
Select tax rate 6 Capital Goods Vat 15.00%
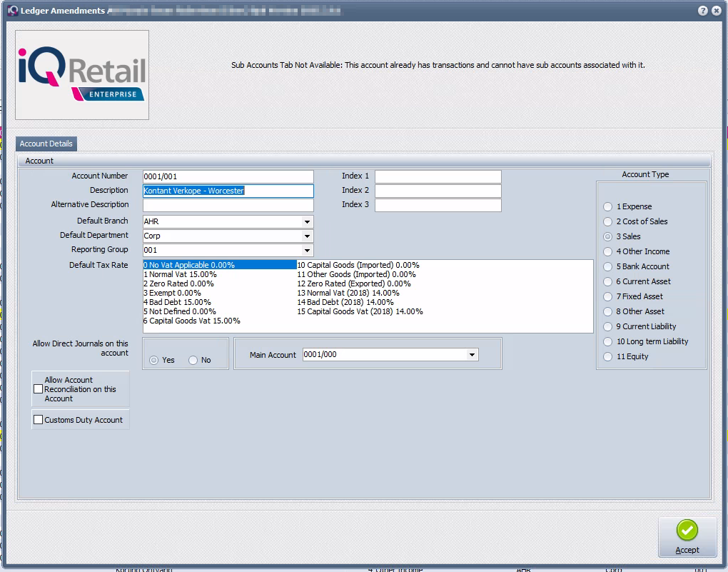[x=192, y=321]
